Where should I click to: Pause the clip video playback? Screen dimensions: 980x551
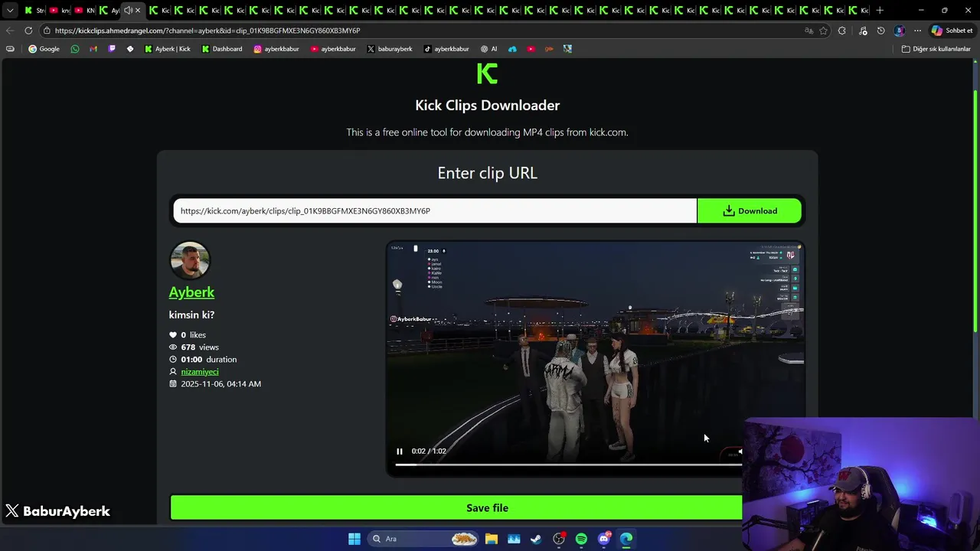tap(399, 452)
